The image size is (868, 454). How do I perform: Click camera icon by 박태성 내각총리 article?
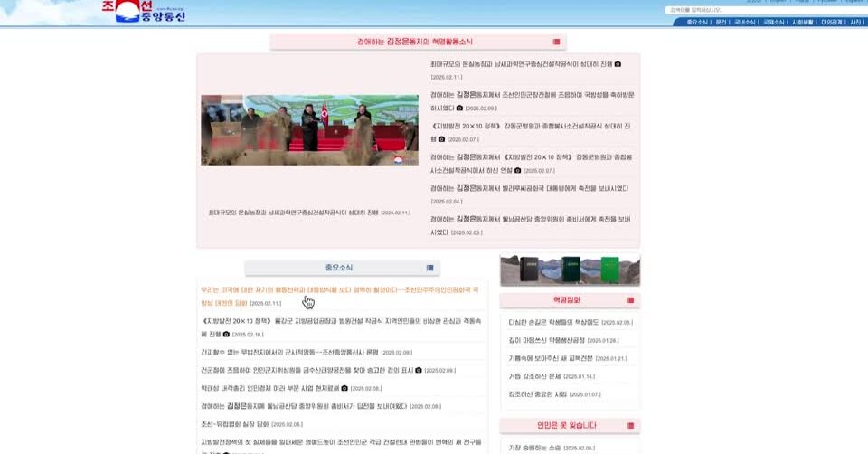click(x=344, y=388)
